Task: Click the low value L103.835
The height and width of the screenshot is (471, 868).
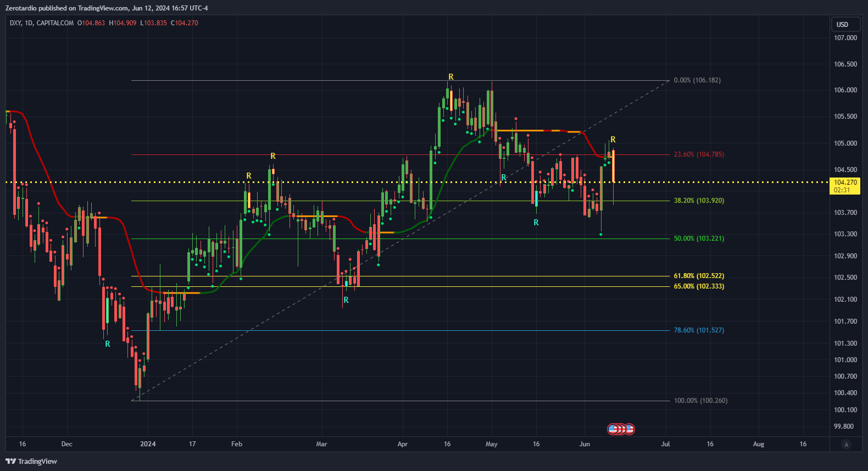Action: [153, 23]
